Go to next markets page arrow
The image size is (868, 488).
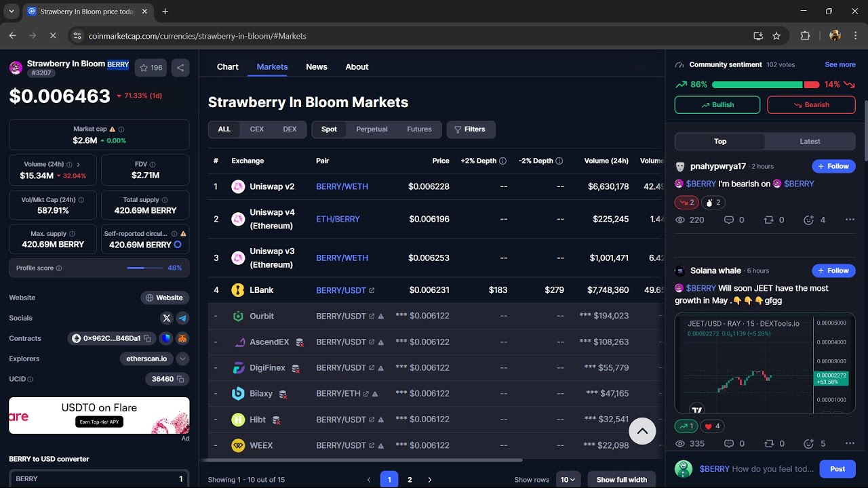click(x=429, y=480)
